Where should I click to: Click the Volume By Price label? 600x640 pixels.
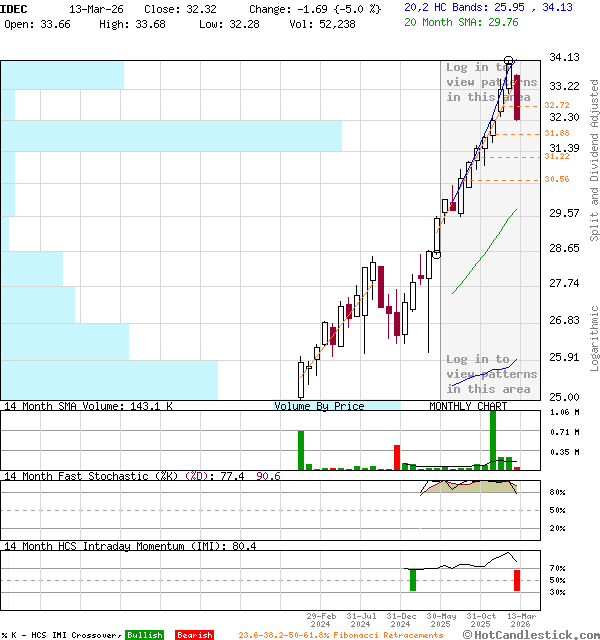click(319, 406)
